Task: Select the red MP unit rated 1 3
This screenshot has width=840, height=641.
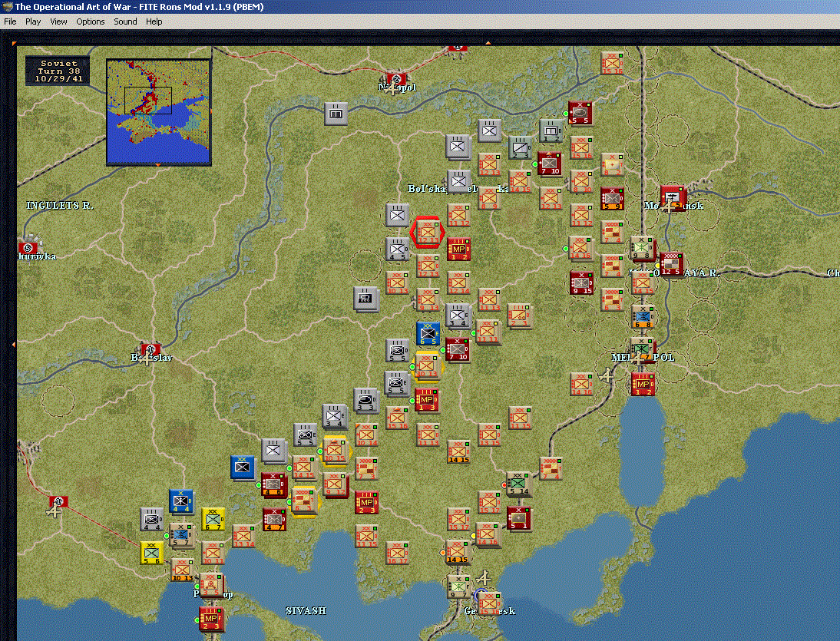Action: (x=426, y=400)
